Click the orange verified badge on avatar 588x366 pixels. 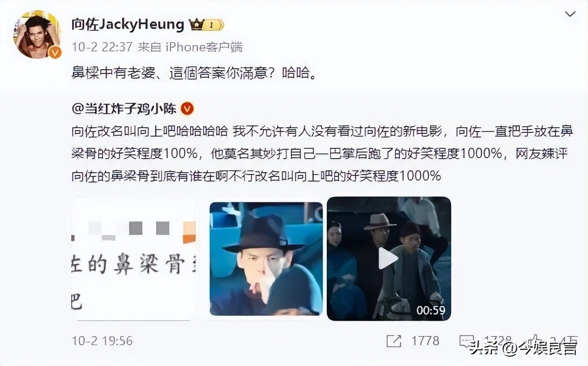(54, 52)
